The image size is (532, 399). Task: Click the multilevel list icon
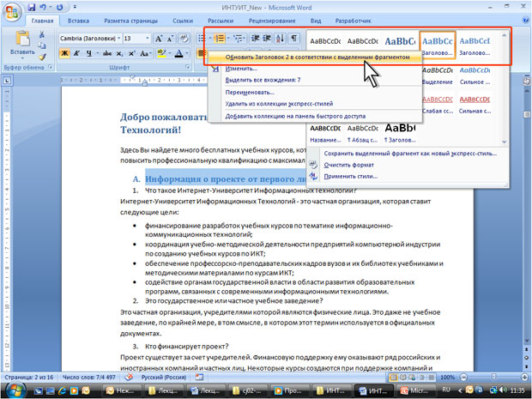(239, 39)
